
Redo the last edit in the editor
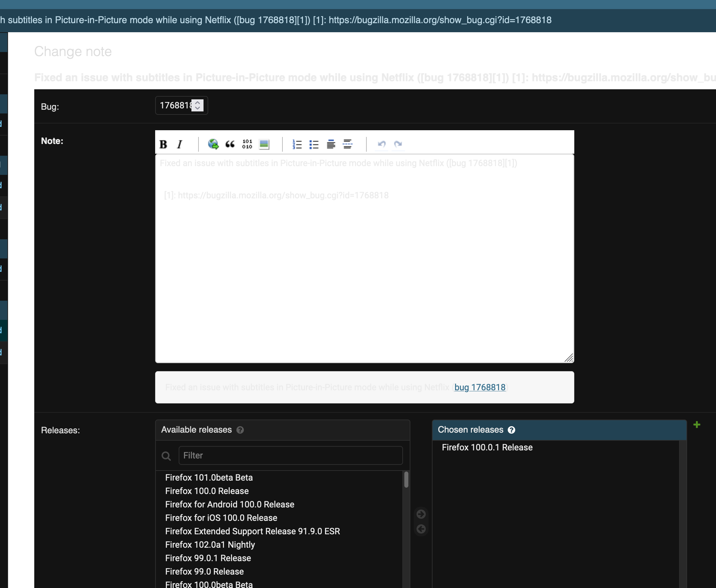click(x=398, y=144)
